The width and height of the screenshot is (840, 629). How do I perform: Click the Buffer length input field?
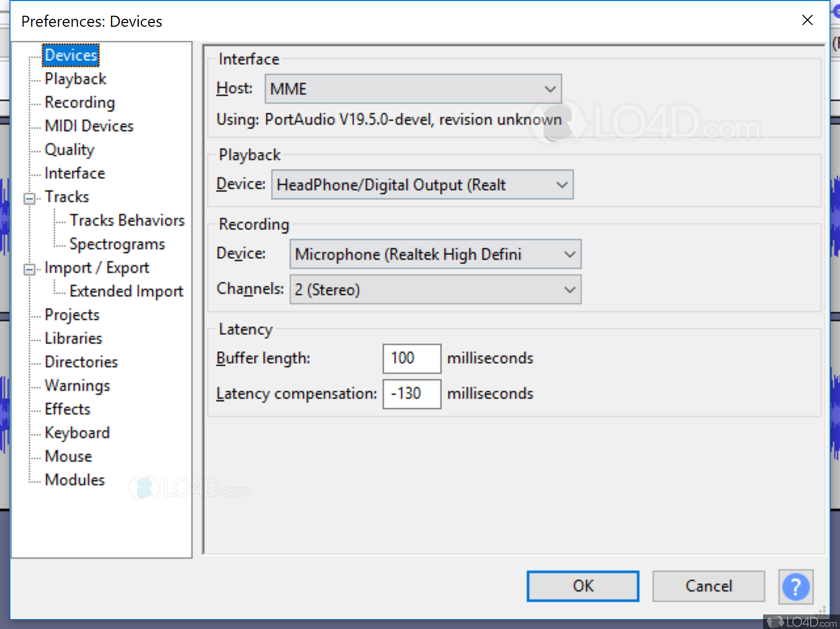pyautogui.click(x=411, y=359)
